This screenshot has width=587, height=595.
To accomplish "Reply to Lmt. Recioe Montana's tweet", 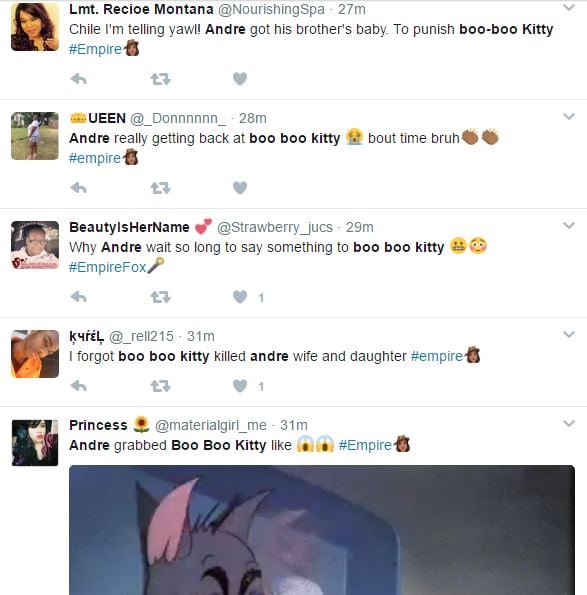I will pyautogui.click(x=79, y=79).
